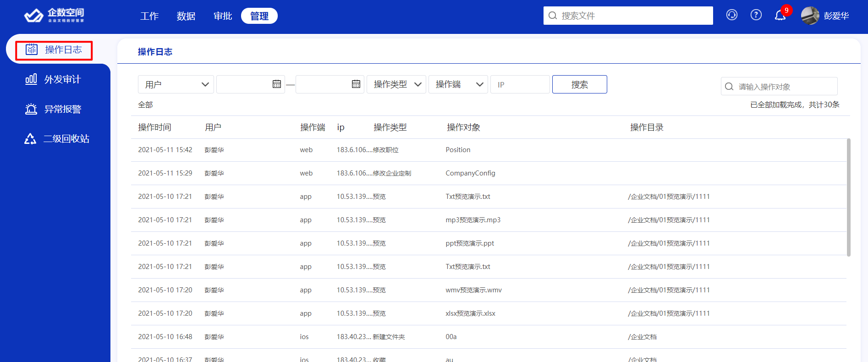
Task: Click the 2021-05-11 15:42 timestamp
Action: click(165, 150)
